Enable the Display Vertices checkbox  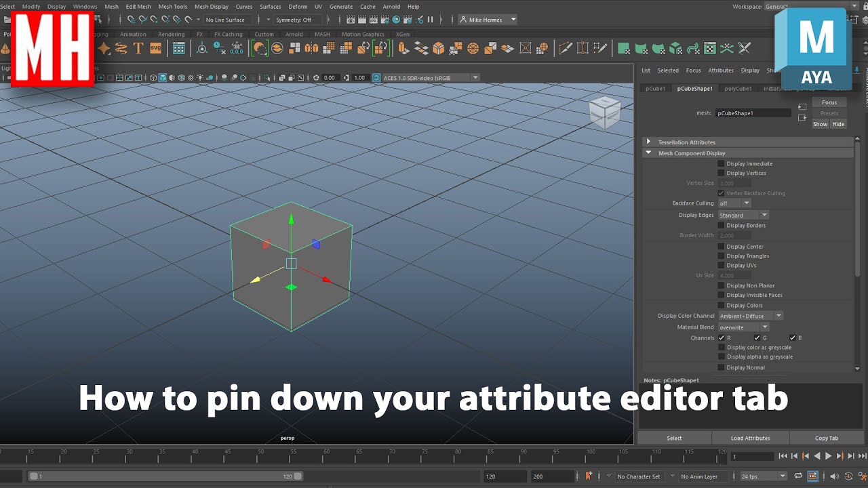pyautogui.click(x=721, y=173)
